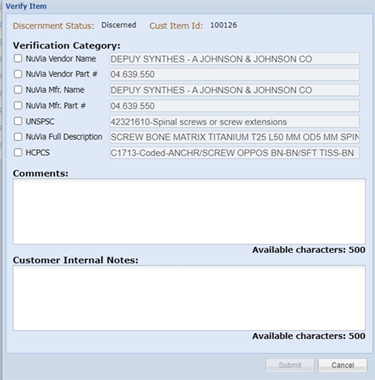
Task: Select the NuVia Mfr. Part # checkbox
Action: click(x=18, y=106)
